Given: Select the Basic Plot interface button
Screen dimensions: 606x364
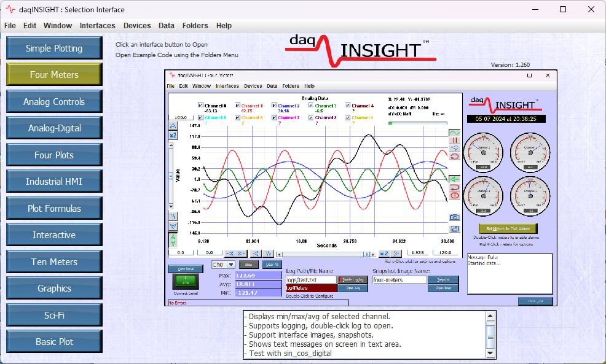Looking at the screenshot, I should [x=54, y=342].
